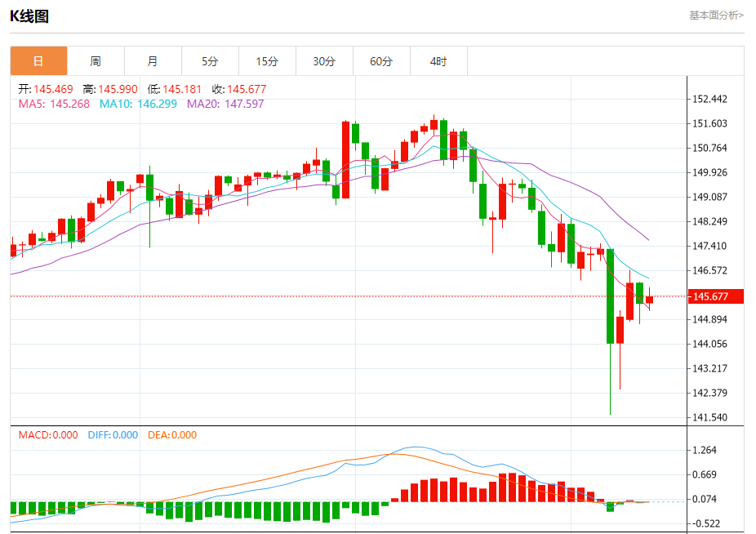Image resolution: width=756 pixels, height=534 pixels.
Task: Select the 日 daily chart tab
Action: click(38, 61)
